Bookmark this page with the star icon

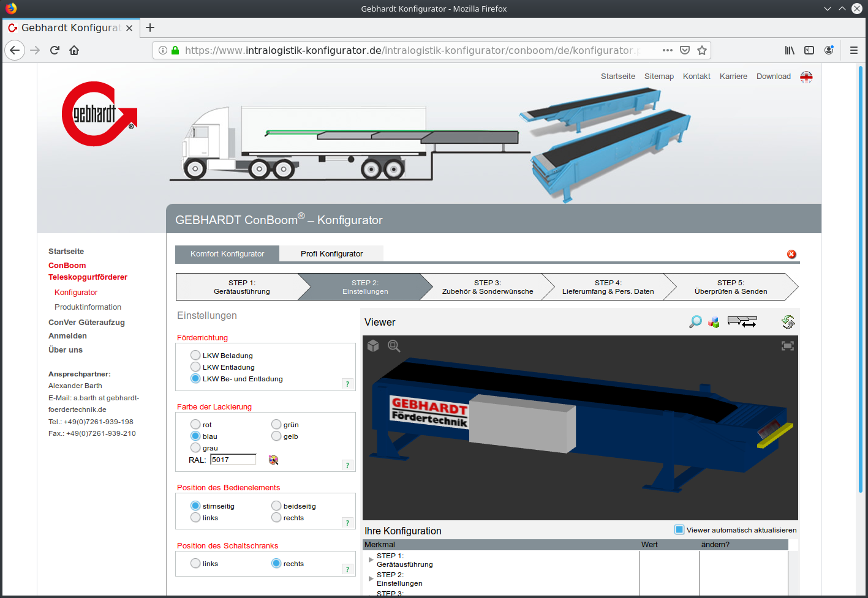(702, 50)
